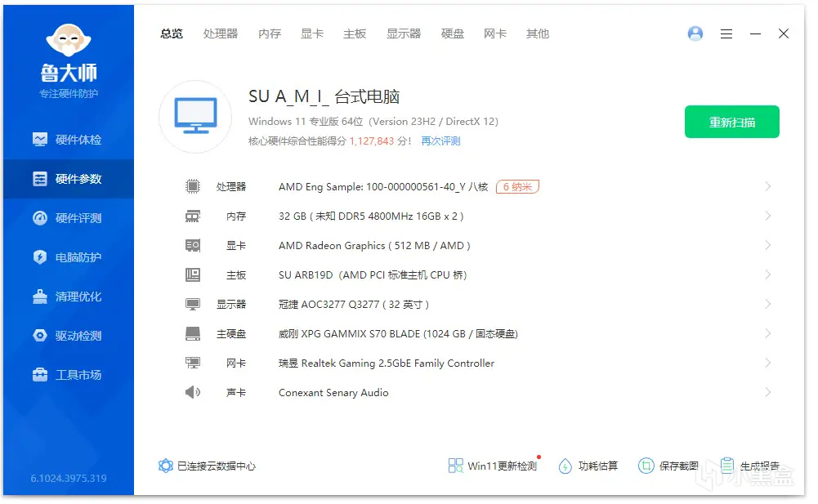
Task: Expand the 显卡 row chevron
Action: 767,245
